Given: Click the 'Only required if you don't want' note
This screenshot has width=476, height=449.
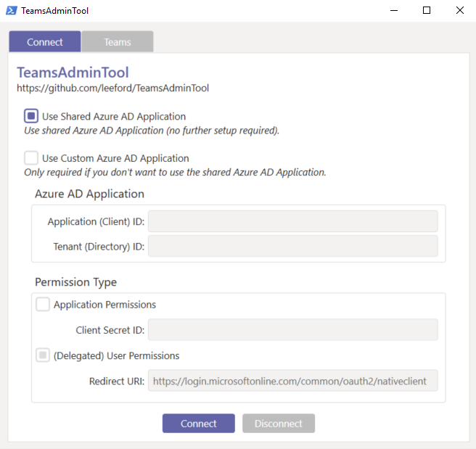Looking at the screenshot, I should (175, 173).
